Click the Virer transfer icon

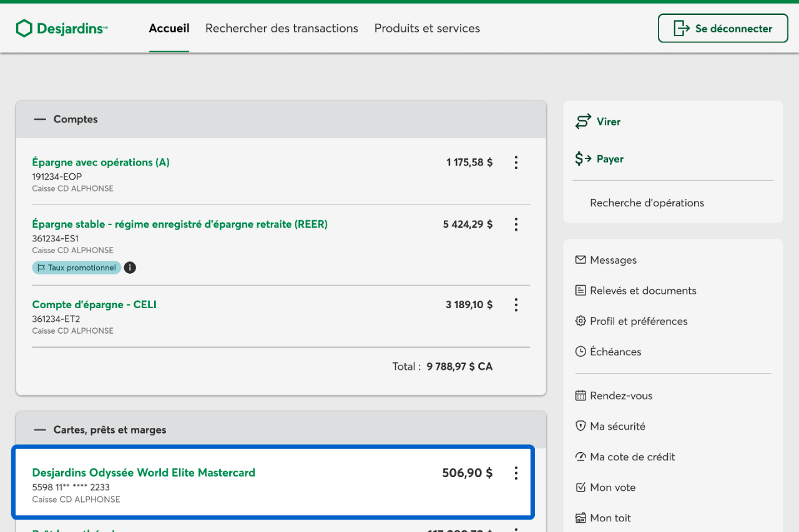point(583,122)
